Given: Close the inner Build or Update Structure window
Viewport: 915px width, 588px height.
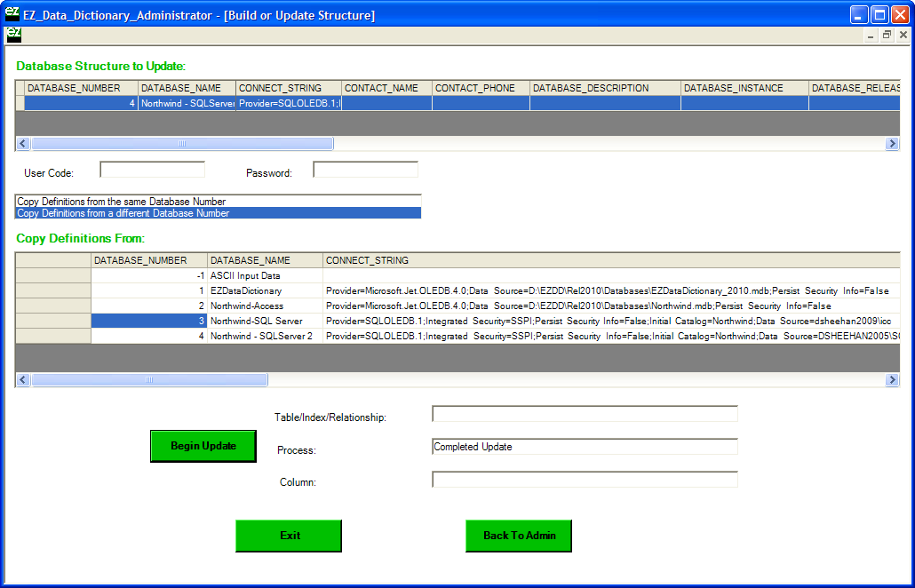Looking at the screenshot, I should pyautogui.click(x=903, y=35).
